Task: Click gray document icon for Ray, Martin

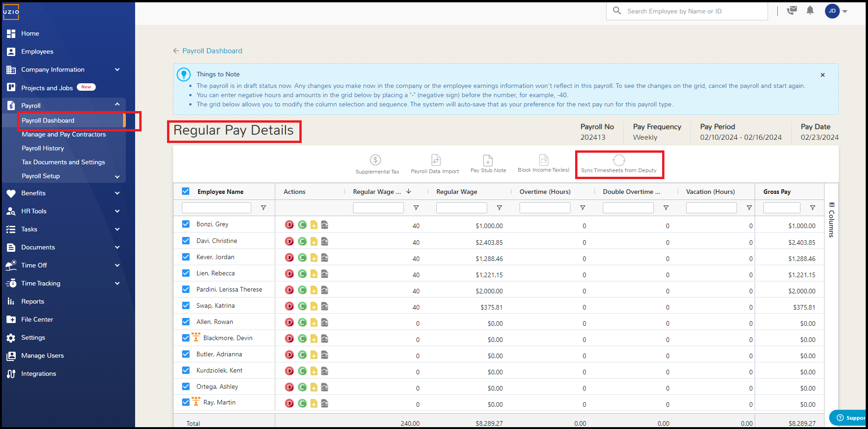Action: pyautogui.click(x=325, y=404)
